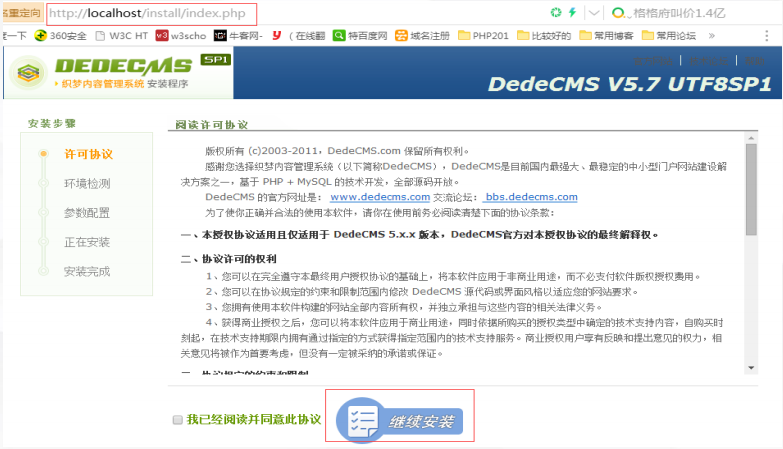
Task: Click the 继续安装 button
Action: coord(399,420)
